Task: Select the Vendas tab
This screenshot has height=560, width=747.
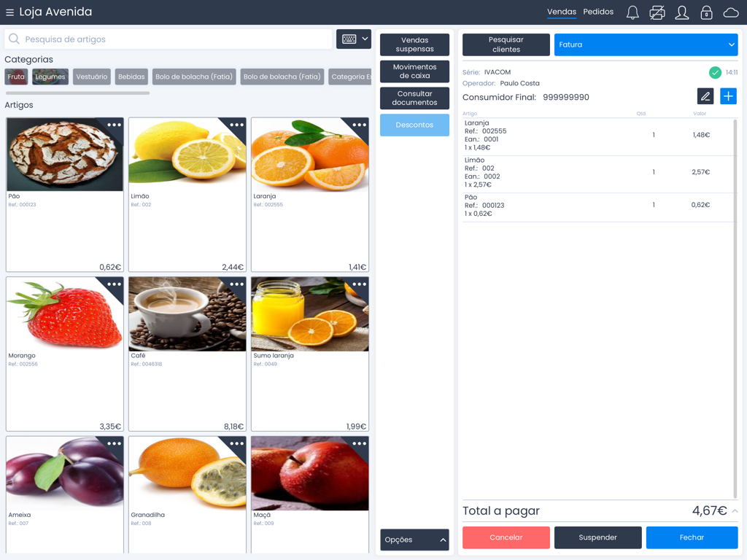Action: pos(561,12)
